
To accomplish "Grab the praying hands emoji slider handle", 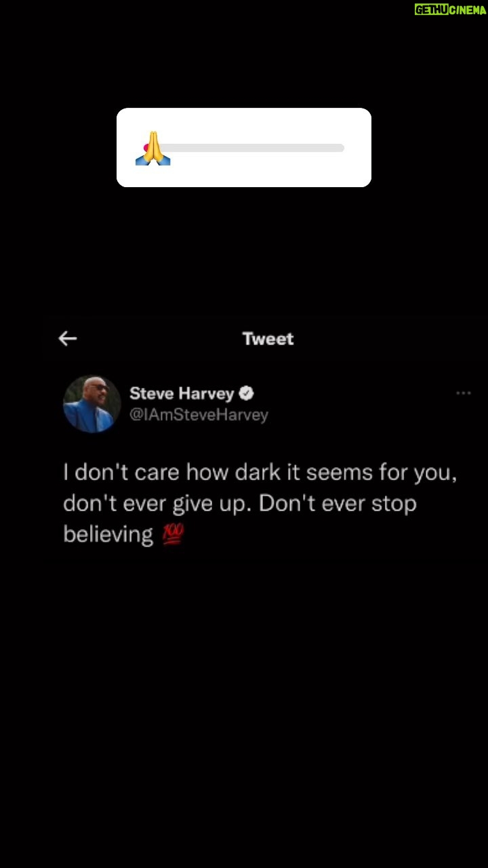I will pyautogui.click(x=152, y=148).
